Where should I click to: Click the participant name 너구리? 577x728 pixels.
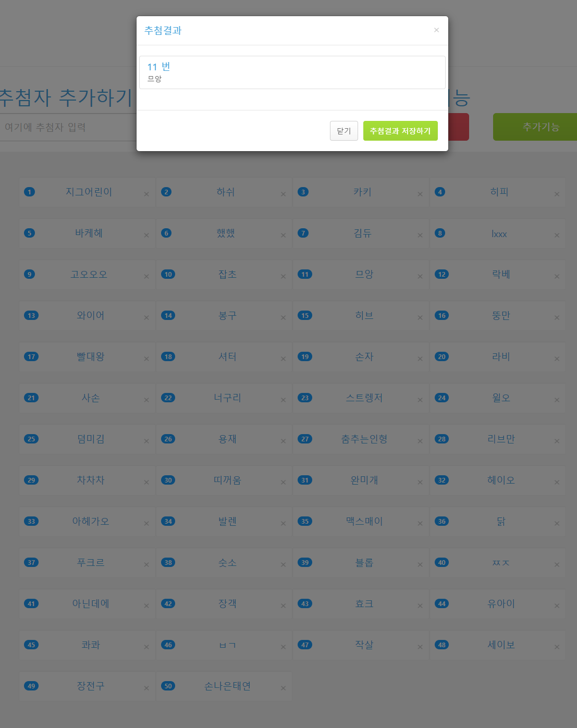pos(227,398)
